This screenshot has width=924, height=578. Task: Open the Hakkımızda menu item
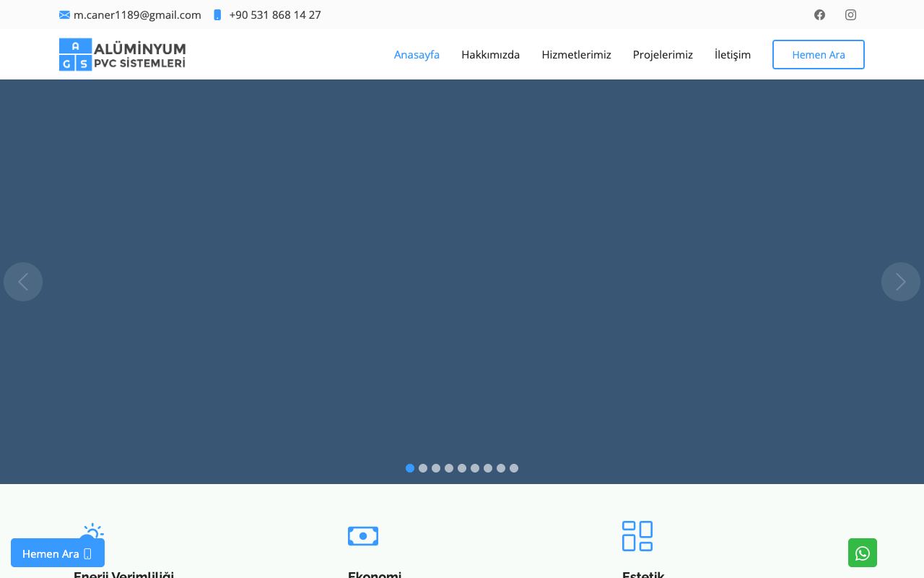coord(491,54)
